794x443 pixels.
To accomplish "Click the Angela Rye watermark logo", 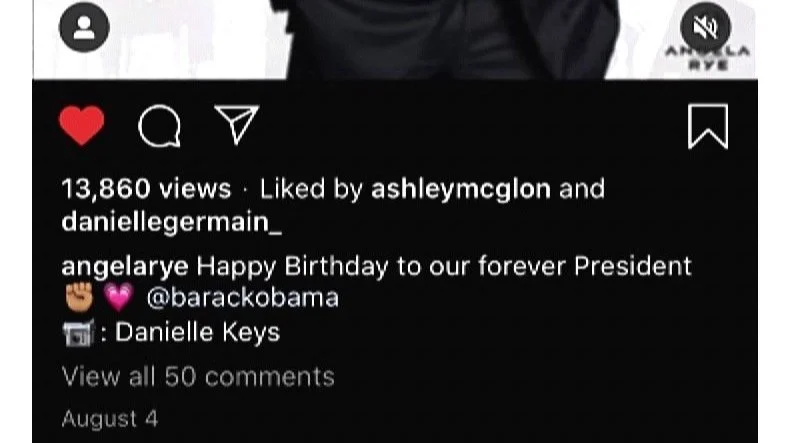I will pos(707,58).
